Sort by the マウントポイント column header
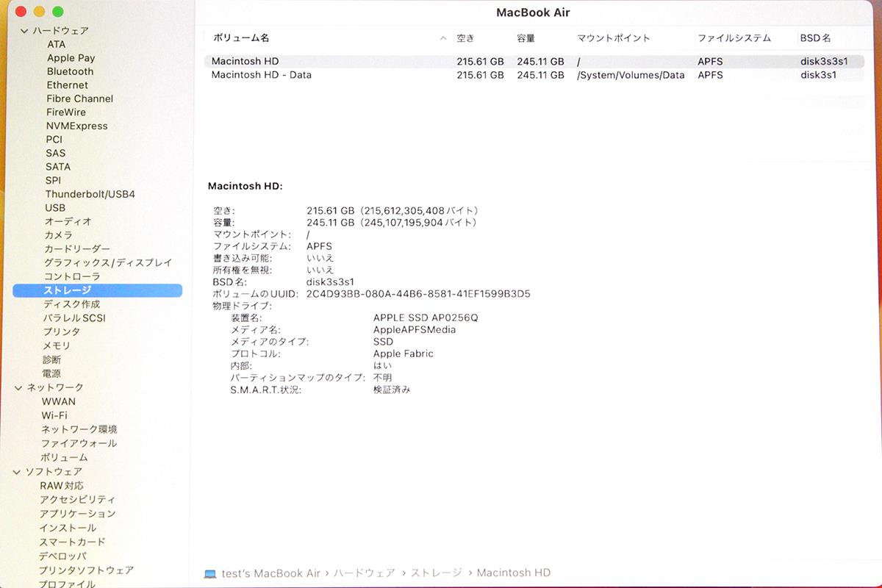The width and height of the screenshot is (882, 588). click(x=614, y=38)
